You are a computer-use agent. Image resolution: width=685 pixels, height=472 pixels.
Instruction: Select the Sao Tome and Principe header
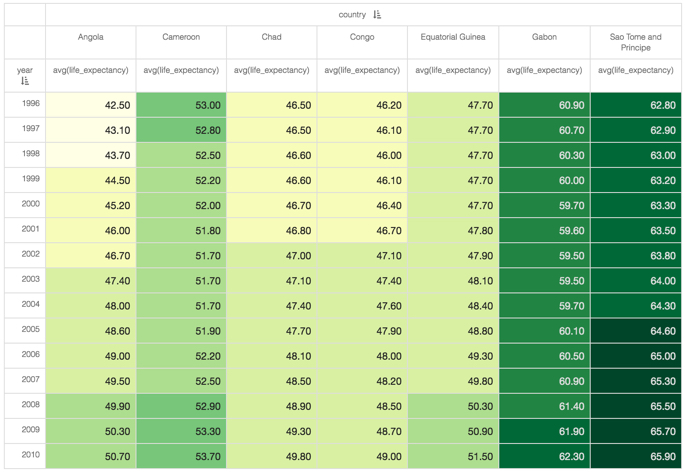tap(635, 42)
